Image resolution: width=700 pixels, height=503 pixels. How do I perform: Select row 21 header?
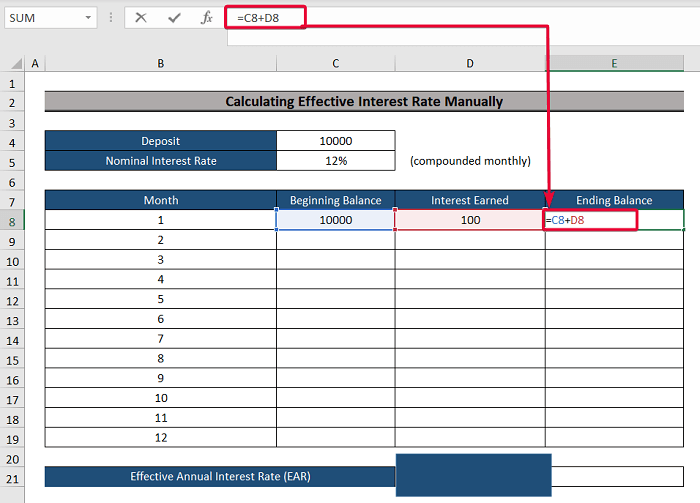(12, 479)
